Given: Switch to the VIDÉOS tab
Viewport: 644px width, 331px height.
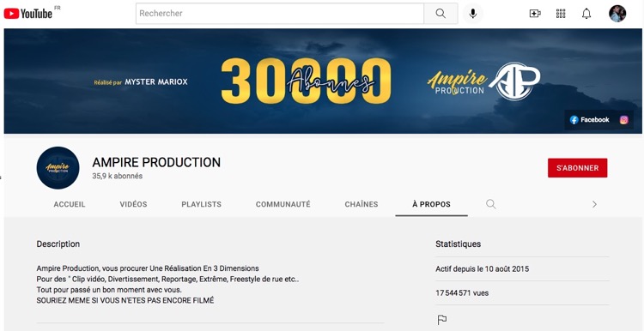Looking at the screenshot, I should [133, 204].
